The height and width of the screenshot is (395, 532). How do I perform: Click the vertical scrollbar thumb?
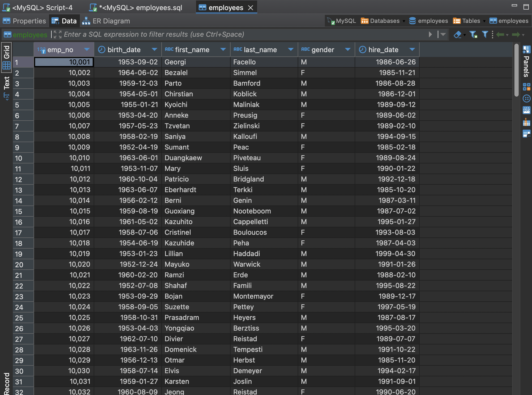pyautogui.click(x=516, y=71)
